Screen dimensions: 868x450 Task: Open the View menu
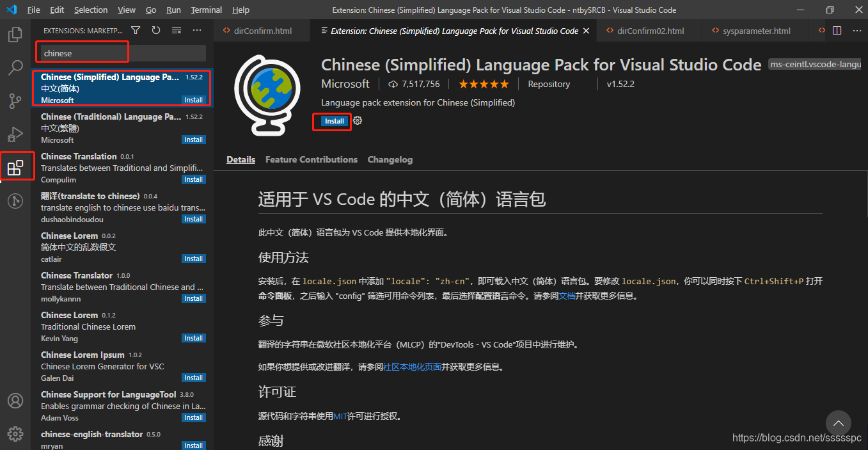(x=127, y=10)
